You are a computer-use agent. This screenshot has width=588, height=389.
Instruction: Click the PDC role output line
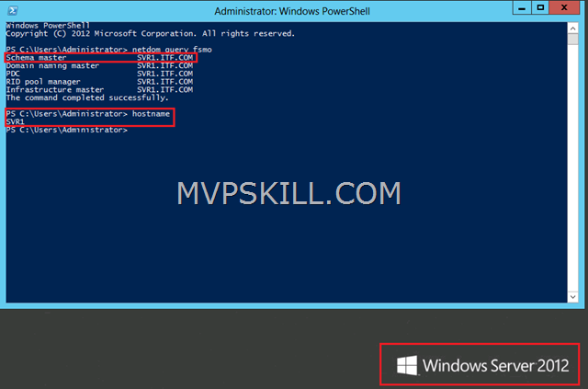98,74
